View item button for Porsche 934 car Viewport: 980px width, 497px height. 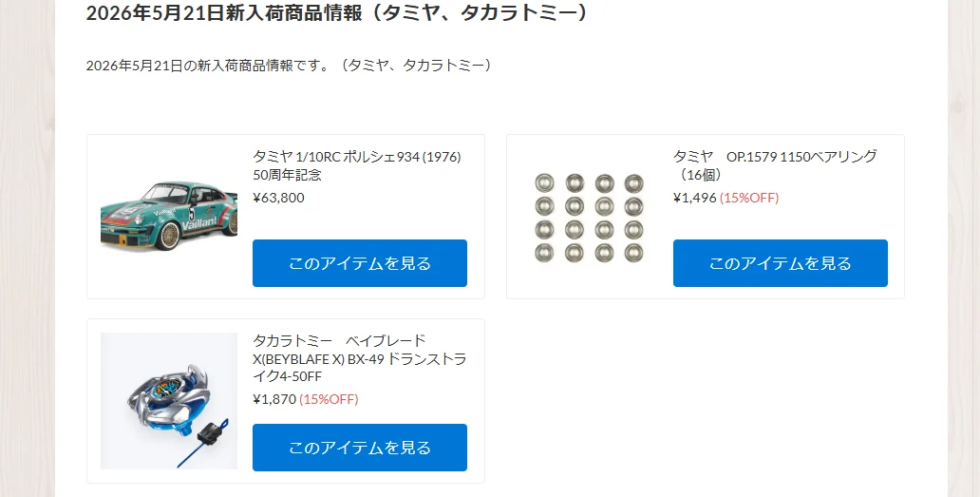(359, 263)
